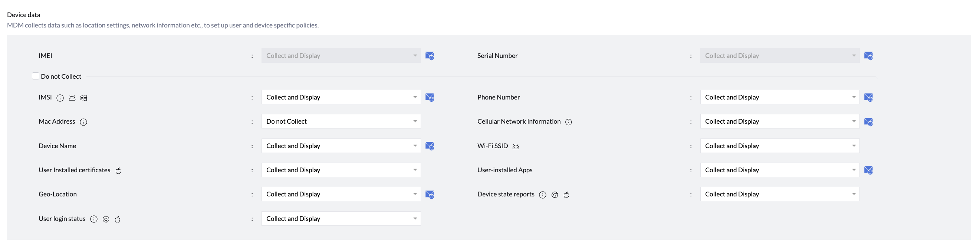This screenshot has width=980, height=251.
Task: Click mail icon for Cellular Network Information
Action: click(x=868, y=122)
